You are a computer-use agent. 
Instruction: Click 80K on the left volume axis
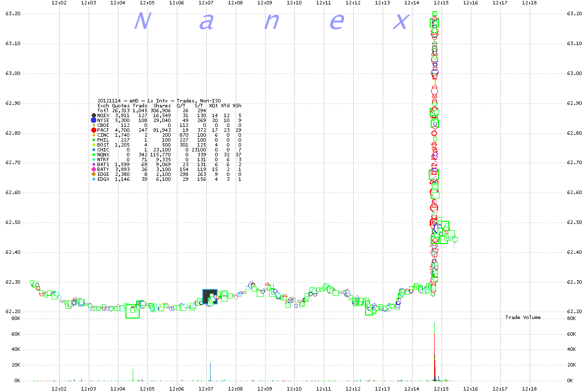tap(15, 318)
